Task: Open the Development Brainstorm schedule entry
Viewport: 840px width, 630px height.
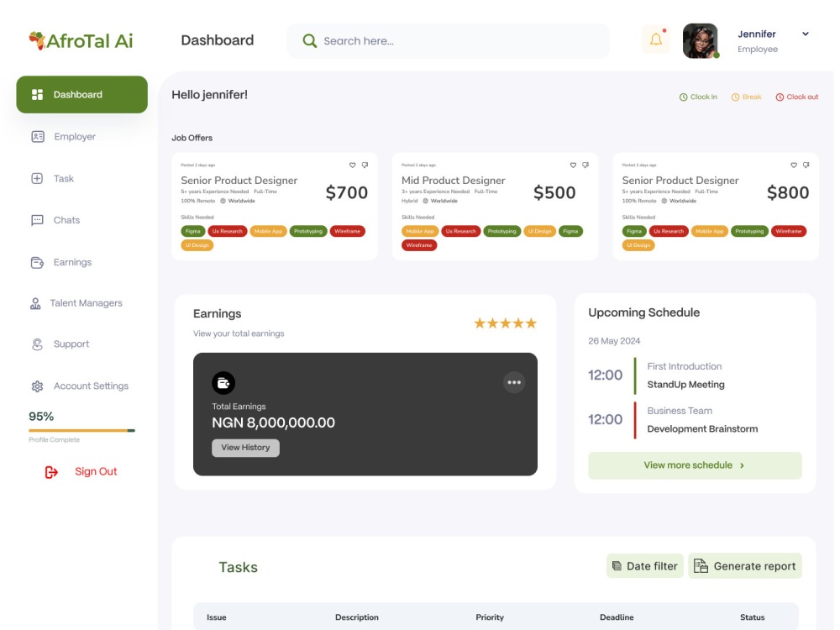Action: (x=702, y=429)
